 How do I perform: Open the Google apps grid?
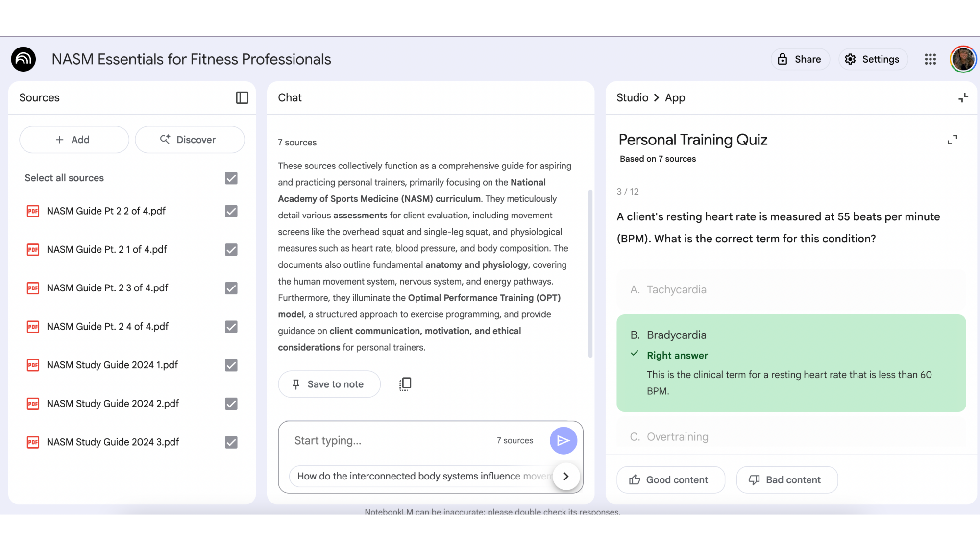pyautogui.click(x=930, y=59)
